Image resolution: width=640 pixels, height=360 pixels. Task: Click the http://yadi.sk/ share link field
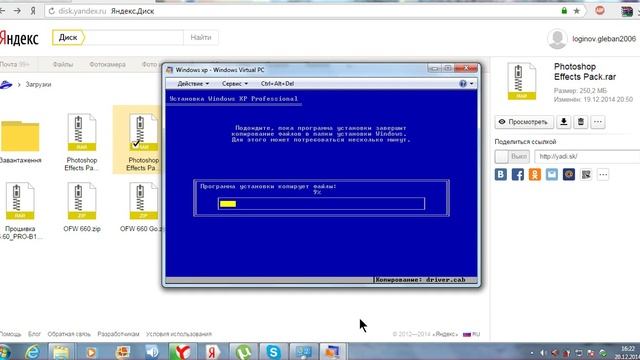click(x=587, y=156)
